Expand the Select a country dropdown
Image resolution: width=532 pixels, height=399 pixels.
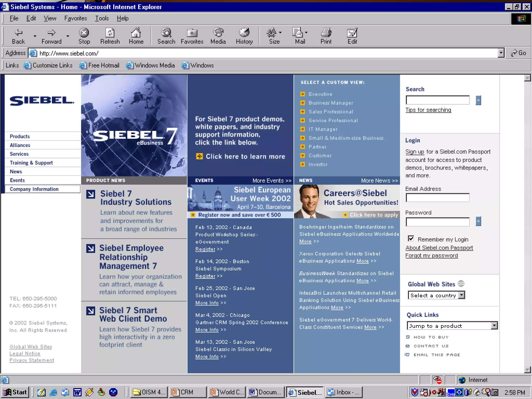[x=461, y=295]
